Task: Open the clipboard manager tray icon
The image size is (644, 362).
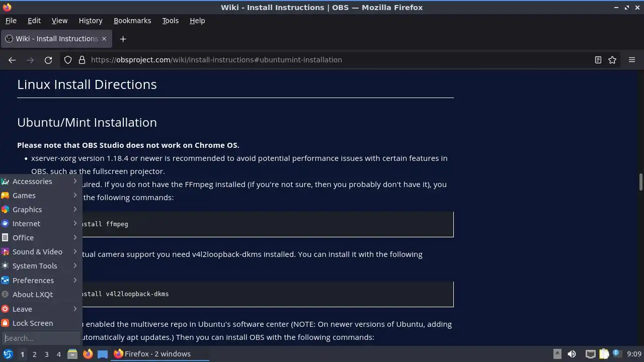Action: 604,354
